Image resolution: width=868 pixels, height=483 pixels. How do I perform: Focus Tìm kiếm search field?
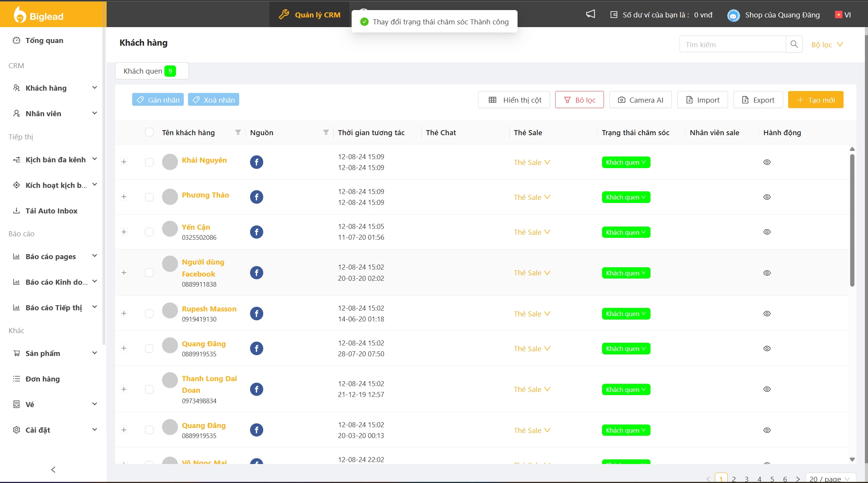tap(733, 44)
